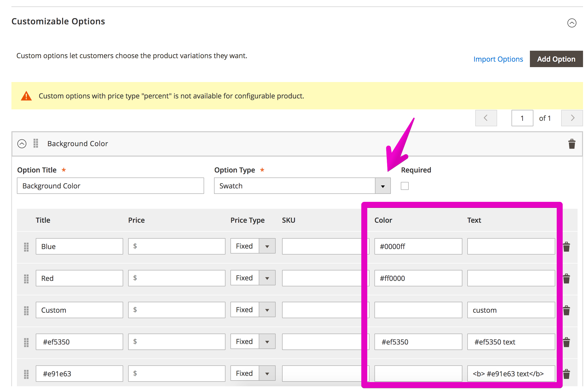The height and width of the screenshot is (389, 588).
Task: Click the Color column header
Action: click(x=383, y=220)
